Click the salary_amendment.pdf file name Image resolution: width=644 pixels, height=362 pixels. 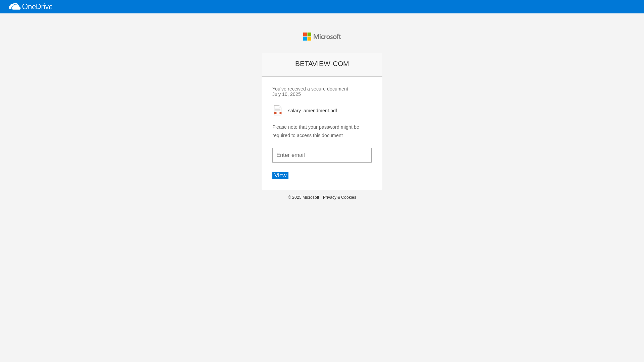tap(313, 111)
